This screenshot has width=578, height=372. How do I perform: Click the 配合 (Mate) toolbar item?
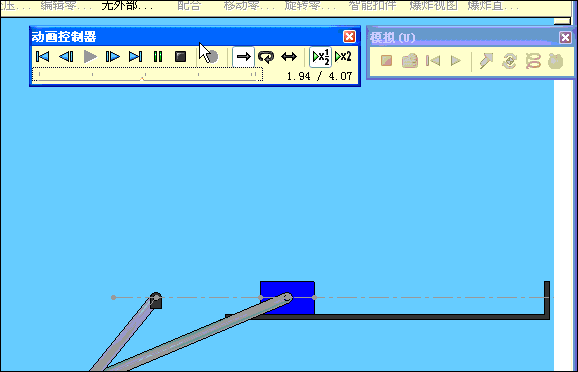[x=189, y=6]
